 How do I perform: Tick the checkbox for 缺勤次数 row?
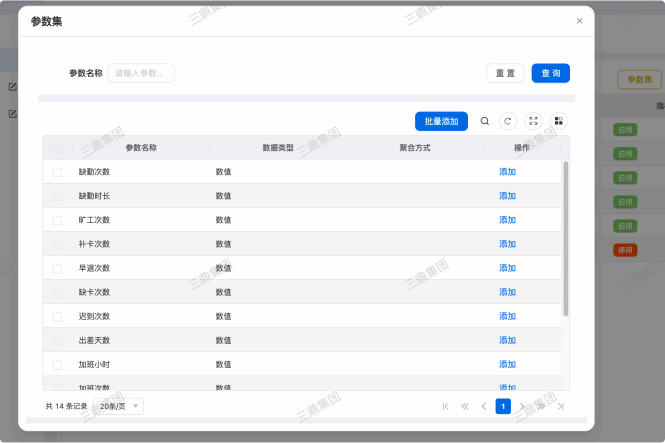[58, 172]
